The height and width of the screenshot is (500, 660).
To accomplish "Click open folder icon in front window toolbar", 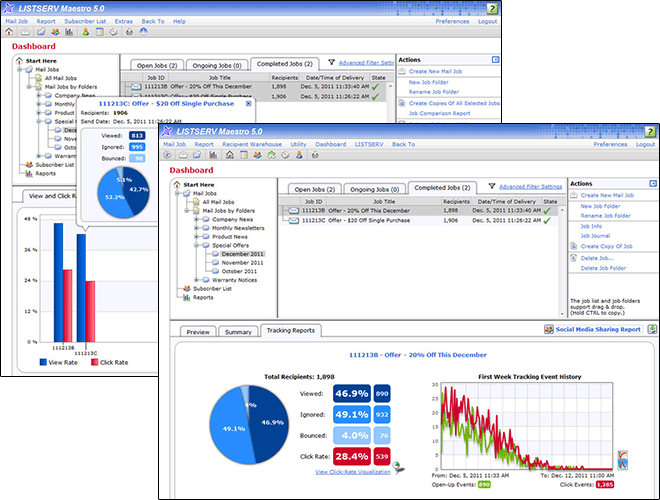I will [x=197, y=155].
